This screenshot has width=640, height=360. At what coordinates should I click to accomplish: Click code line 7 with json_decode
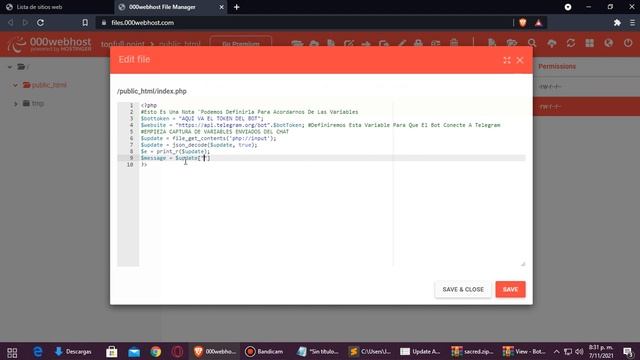click(x=199, y=145)
